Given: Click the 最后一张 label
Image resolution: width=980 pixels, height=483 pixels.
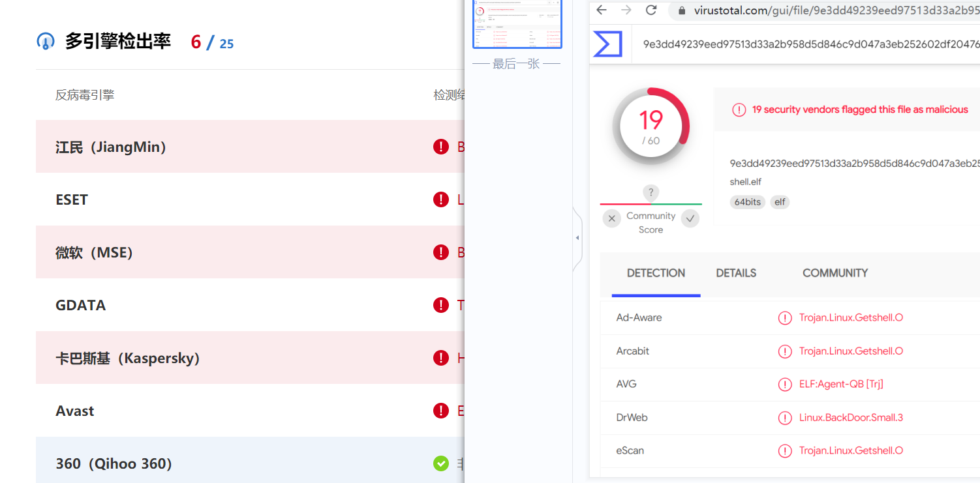Looking at the screenshot, I should point(516,64).
